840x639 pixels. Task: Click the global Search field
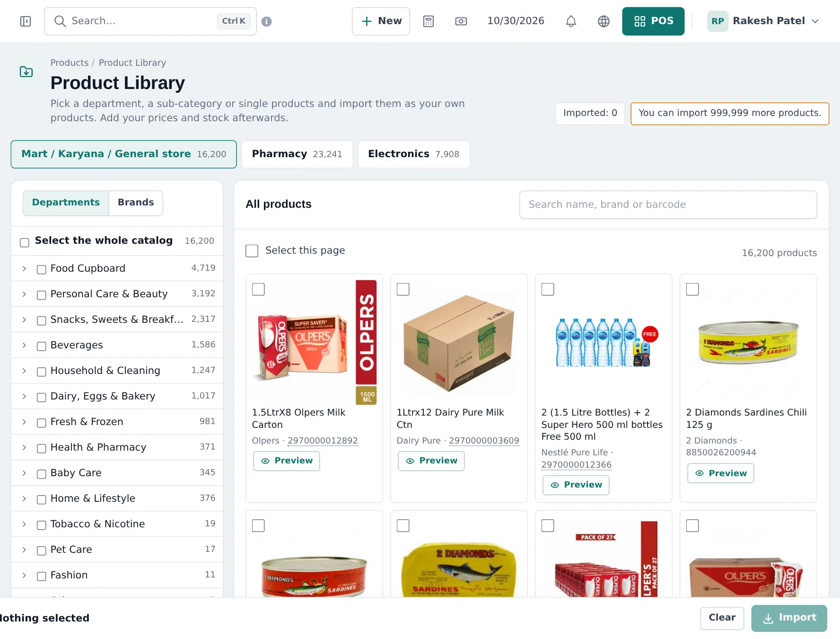point(150,21)
